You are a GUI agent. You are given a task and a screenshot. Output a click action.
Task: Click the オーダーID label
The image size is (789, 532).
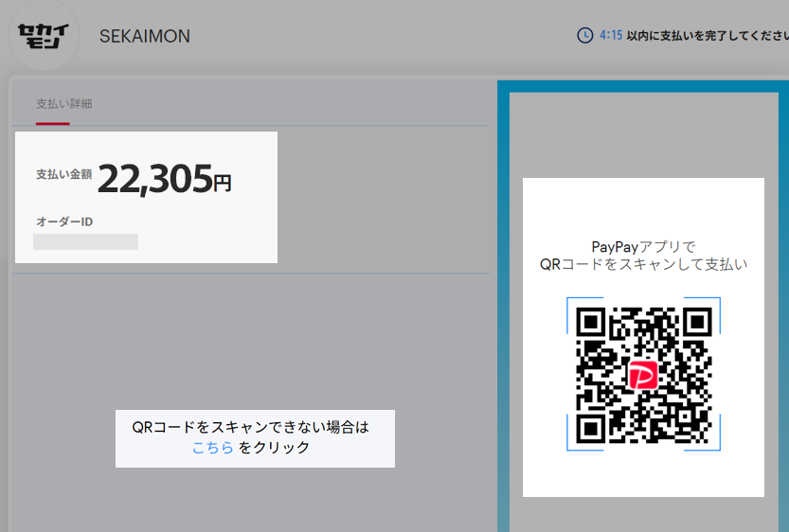click(x=64, y=222)
